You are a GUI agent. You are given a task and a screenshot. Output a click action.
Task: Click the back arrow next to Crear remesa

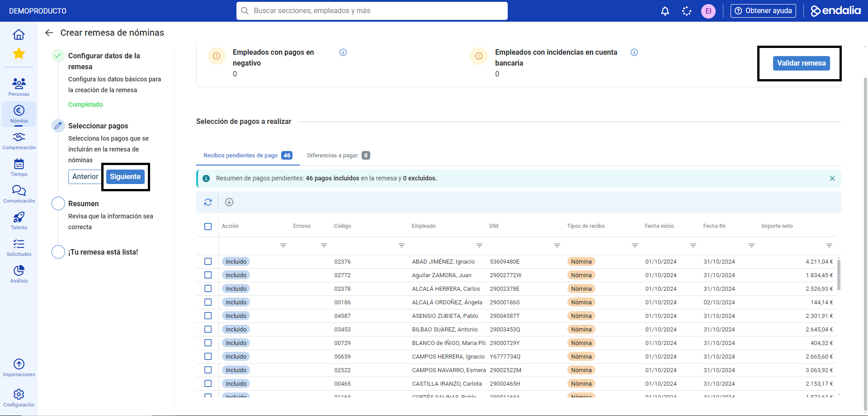[x=49, y=33]
